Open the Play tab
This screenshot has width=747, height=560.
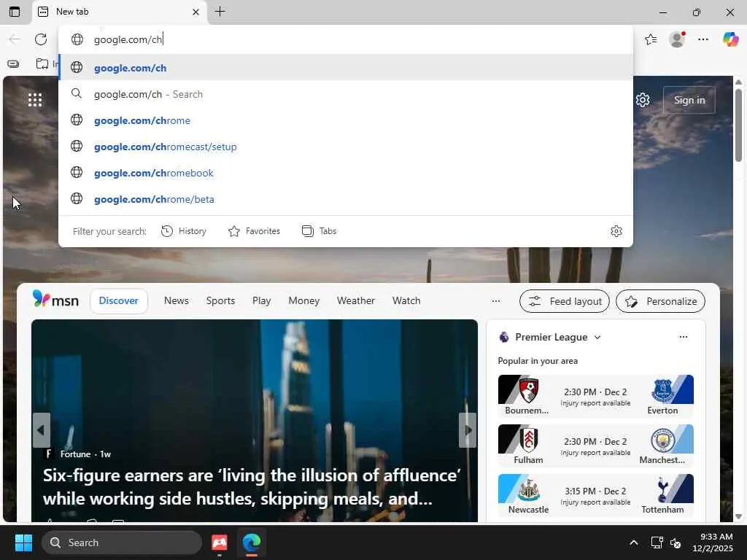point(262,301)
